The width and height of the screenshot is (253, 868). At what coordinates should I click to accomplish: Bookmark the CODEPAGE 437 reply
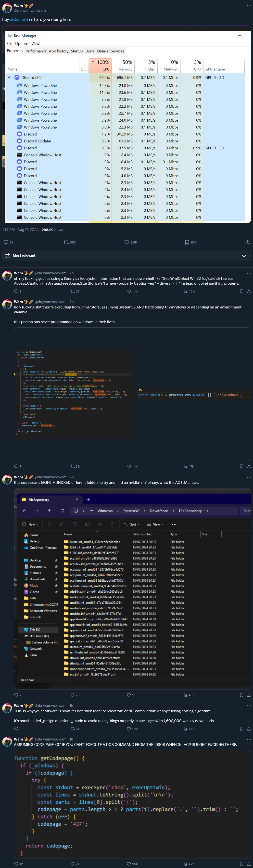[241, 864]
